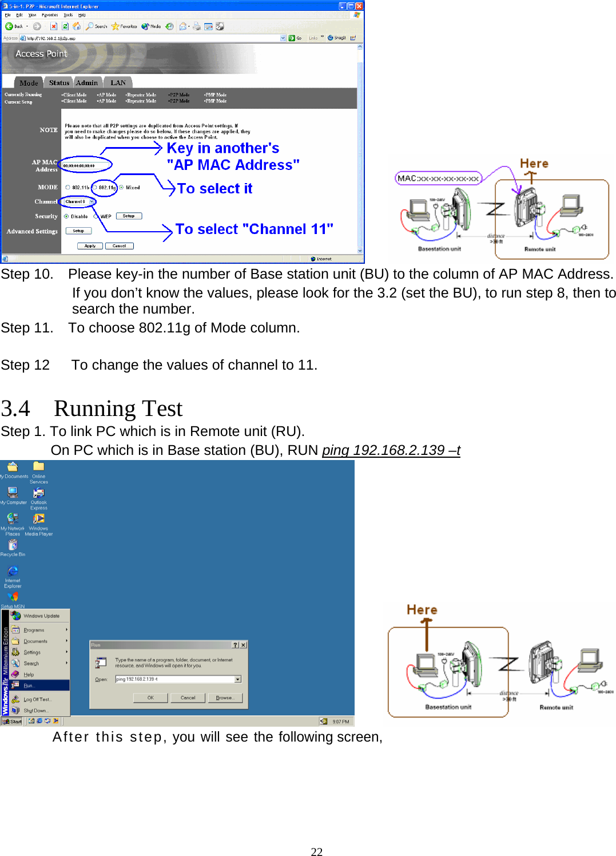This screenshot has width=616, height=856.
Task: Click the SnagIt button near the address bar
Action: pyautogui.click(x=336, y=37)
